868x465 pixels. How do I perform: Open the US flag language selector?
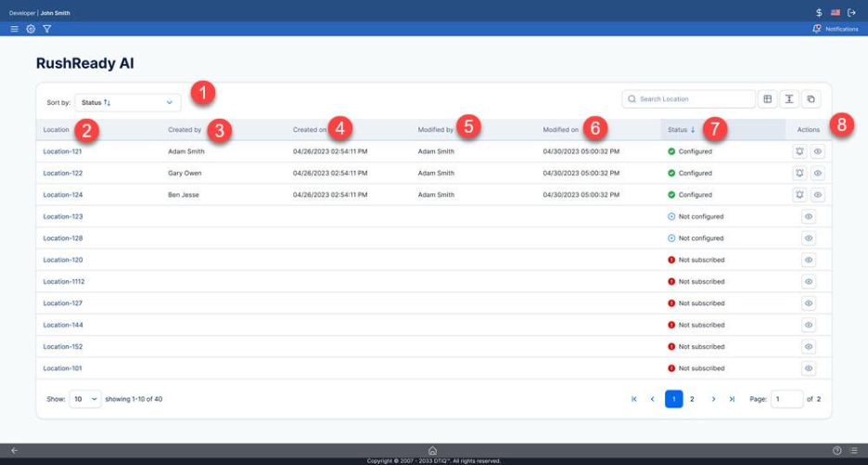point(836,13)
